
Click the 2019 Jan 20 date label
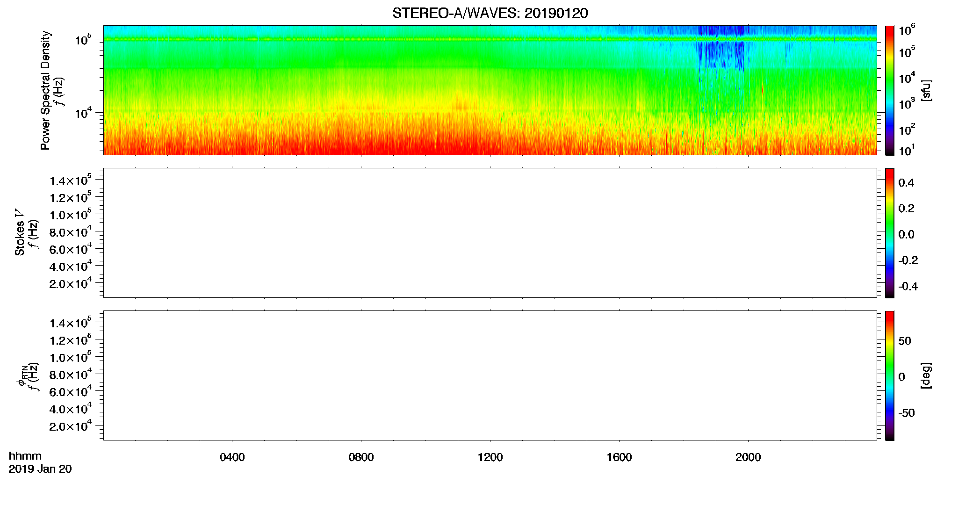(x=40, y=469)
